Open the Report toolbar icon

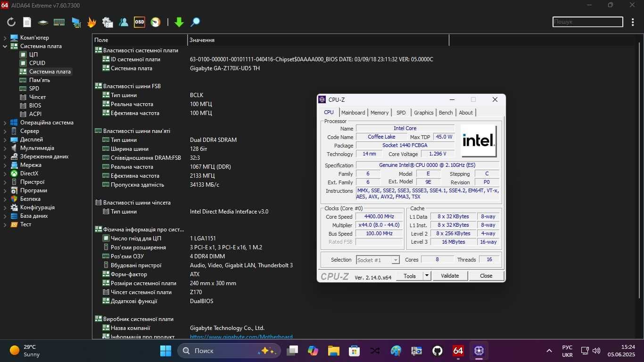point(27,22)
